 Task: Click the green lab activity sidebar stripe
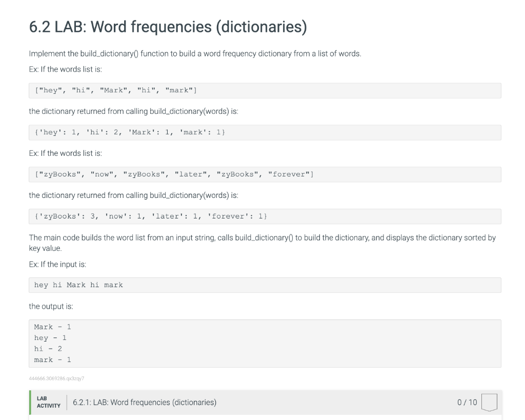tap(30, 402)
